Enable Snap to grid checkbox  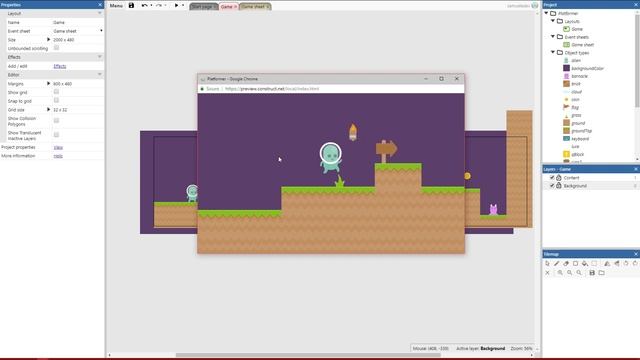pyautogui.click(x=56, y=100)
